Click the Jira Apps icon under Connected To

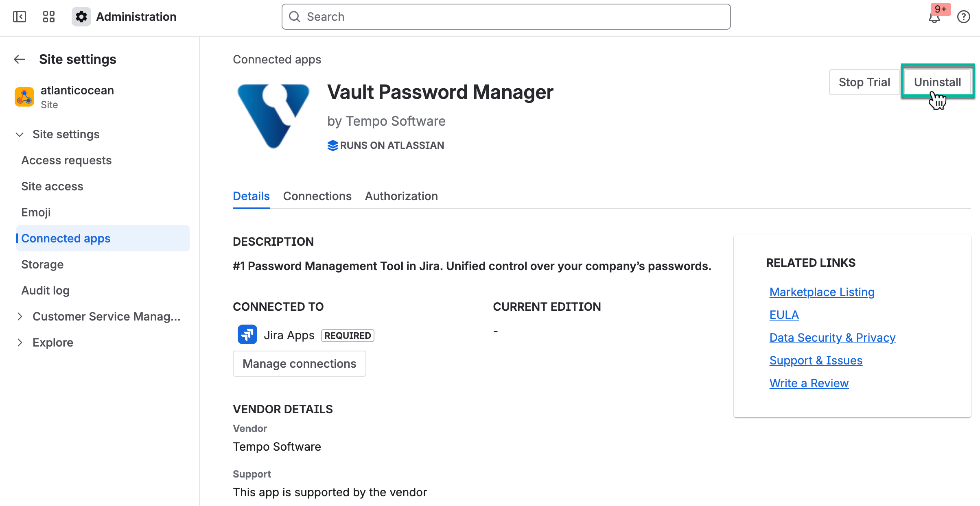tap(247, 334)
